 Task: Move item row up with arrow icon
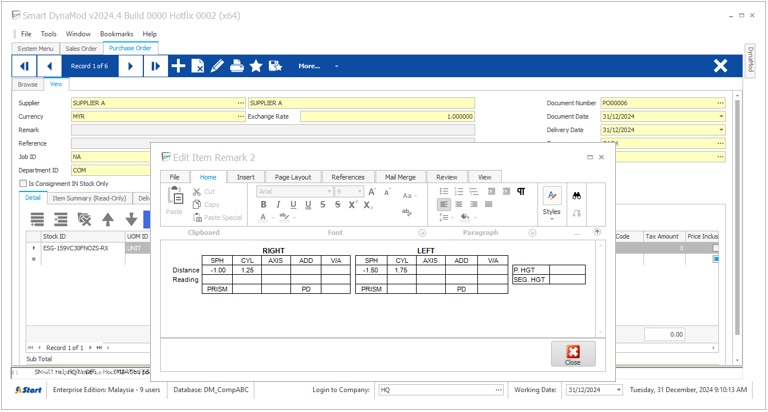[108, 219]
